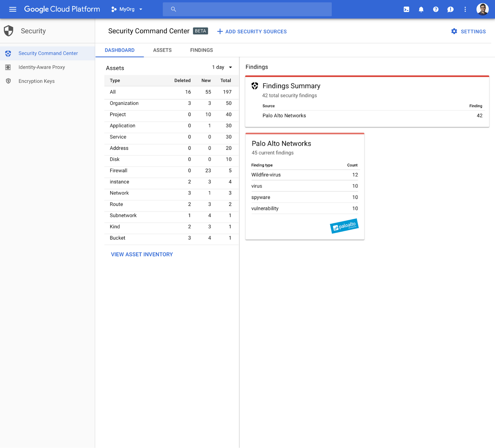The height and width of the screenshot is (448, 495).
Task: Click Add Security Sources button
Action: coord(252,31)
